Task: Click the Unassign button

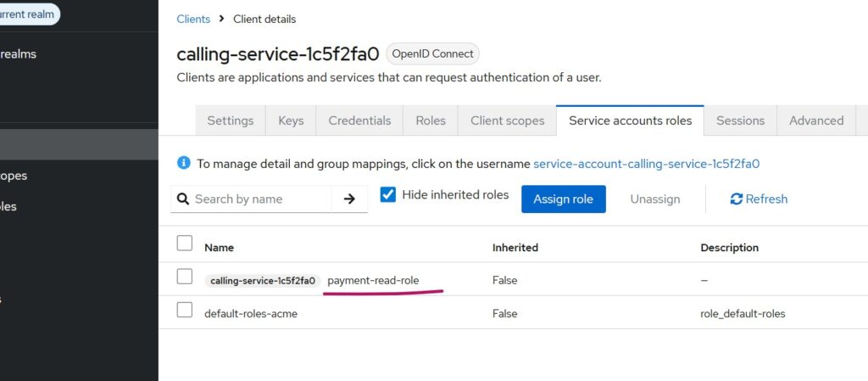Action: 655,199
